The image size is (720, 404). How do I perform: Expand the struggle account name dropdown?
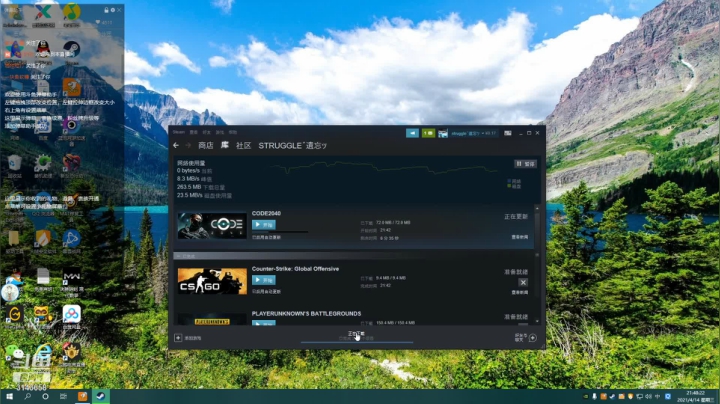473,133
